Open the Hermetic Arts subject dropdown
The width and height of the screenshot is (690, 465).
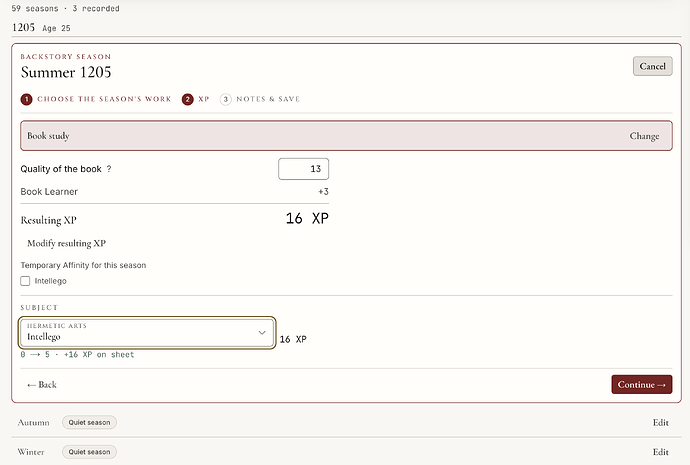click(x=147, y=332)
